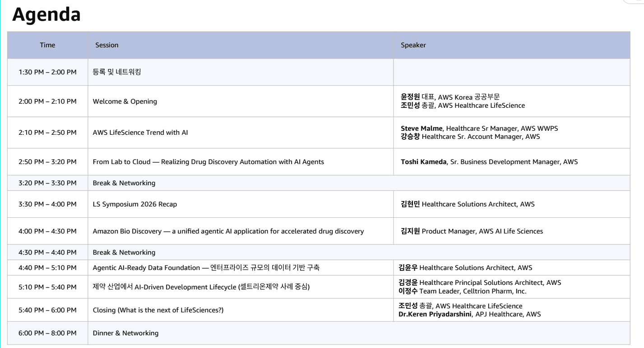The height and width of the screenshot is (348, 644).
Task: Click the 3:30 PM – 4:00 PM time cell
Action: coord(47,204)
